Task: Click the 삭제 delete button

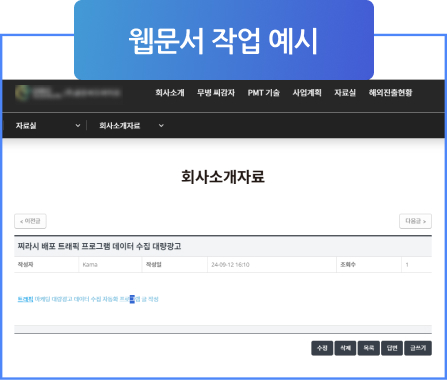Action: (x=345, y=348)
